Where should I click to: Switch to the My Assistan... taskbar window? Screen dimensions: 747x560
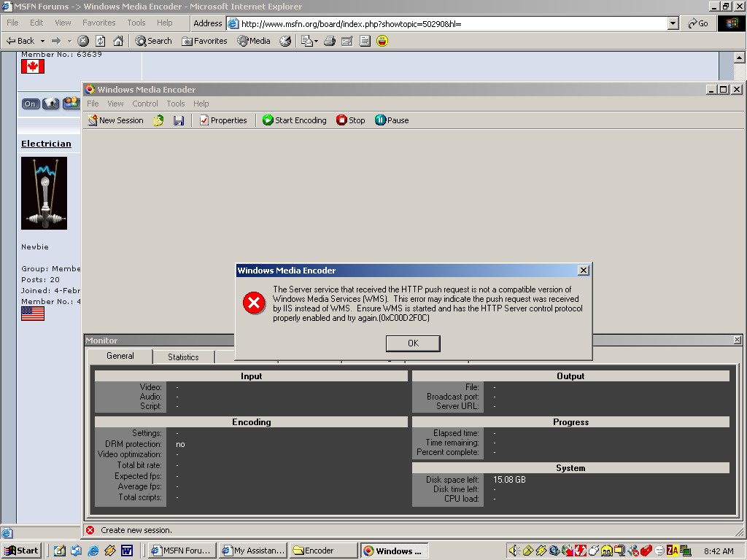point(253,551)
